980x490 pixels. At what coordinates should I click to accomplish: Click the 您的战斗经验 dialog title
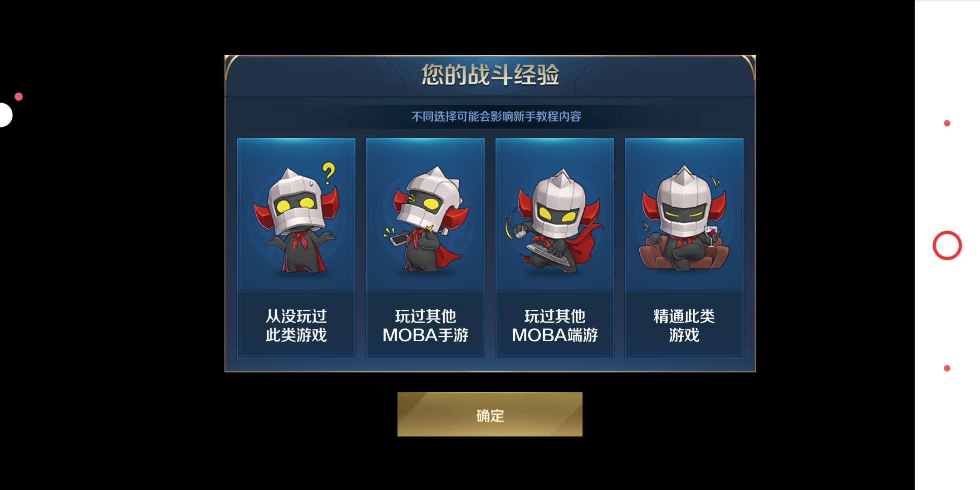490,74
